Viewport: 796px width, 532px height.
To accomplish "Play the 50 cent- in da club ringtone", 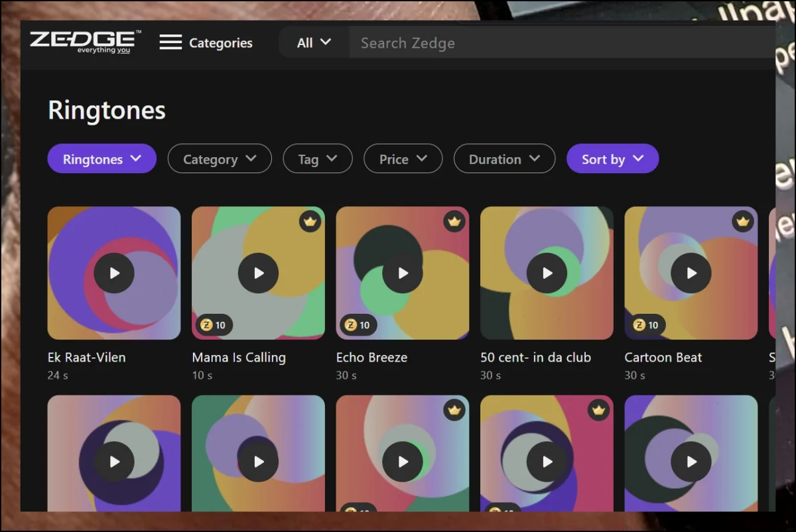I will tap(547, 273).
